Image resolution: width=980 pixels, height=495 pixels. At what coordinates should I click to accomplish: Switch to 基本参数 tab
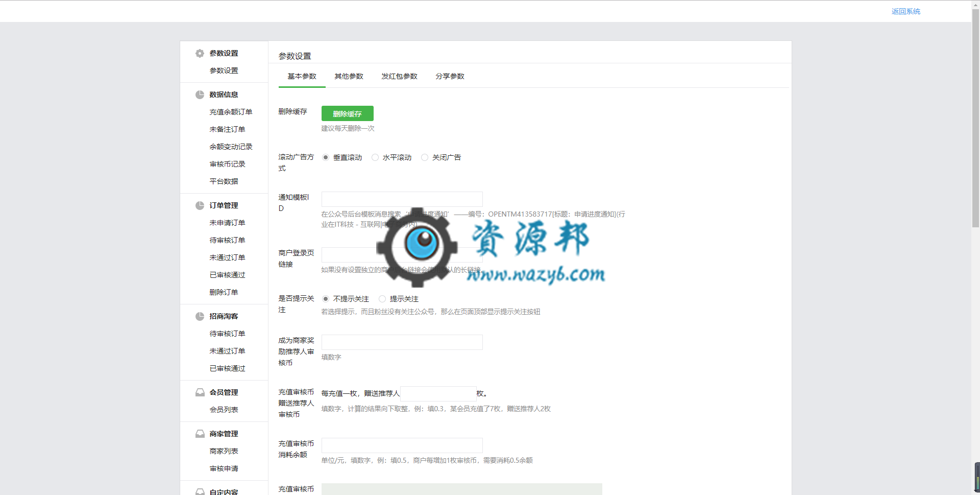(x=302, y=76)
